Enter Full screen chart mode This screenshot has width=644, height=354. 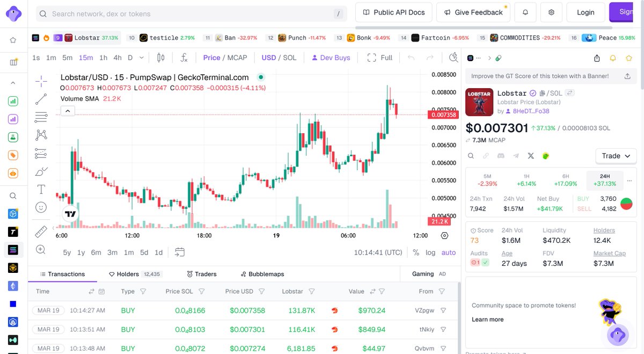coord(380,57)
